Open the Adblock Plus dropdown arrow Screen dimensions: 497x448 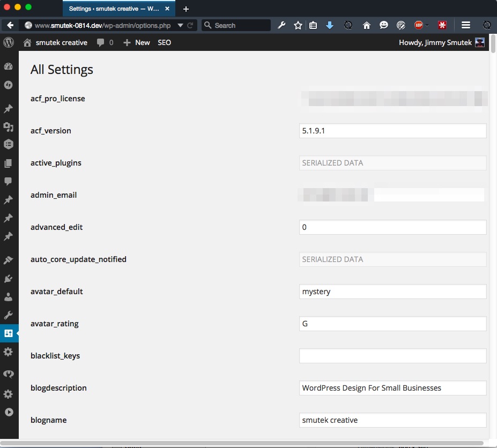coord(427,25)
